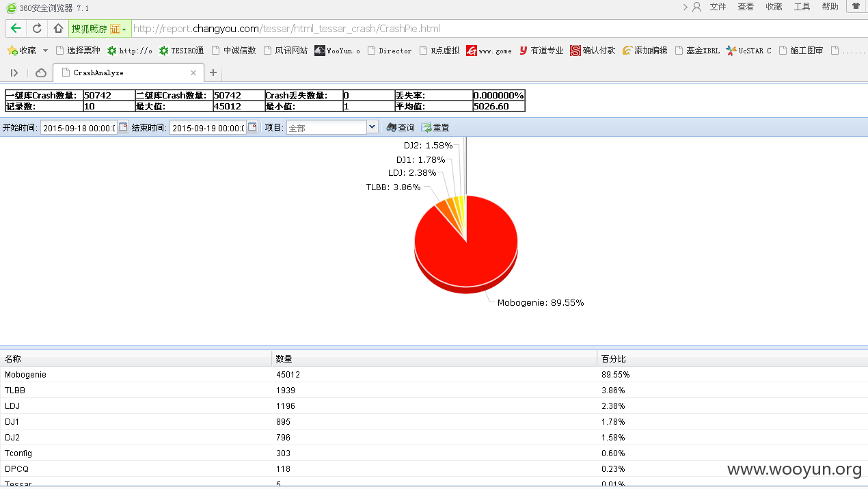This screenshot has height=489, width=868.
Task: Select the DPCQ table row name
Action: click(x=16, y=469)
